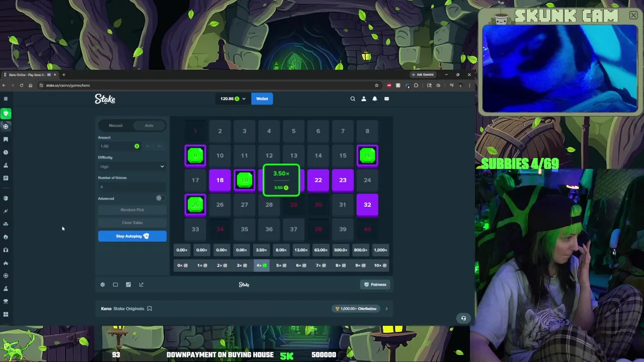Open the four-squares grid icon in sidebar
The image size is (644, 362).
click(x=6, y=314)
